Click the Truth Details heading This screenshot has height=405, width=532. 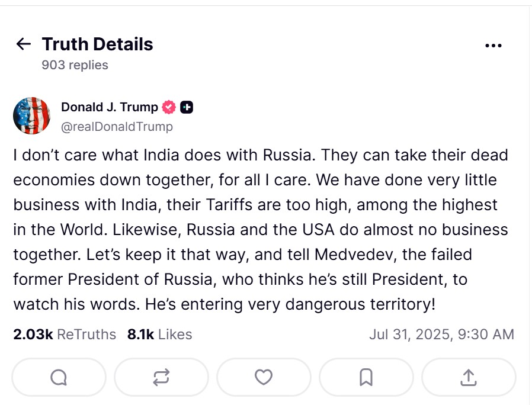click(97, 44)
